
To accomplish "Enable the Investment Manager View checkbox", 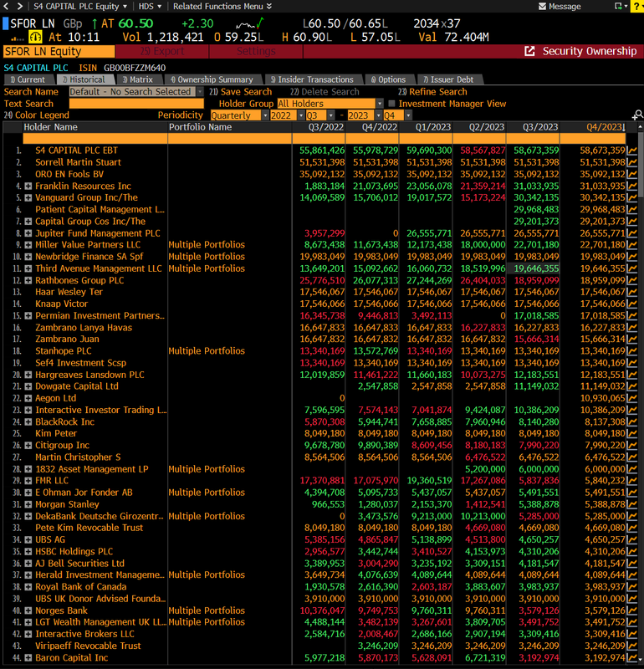I will (x=391, y=103).
